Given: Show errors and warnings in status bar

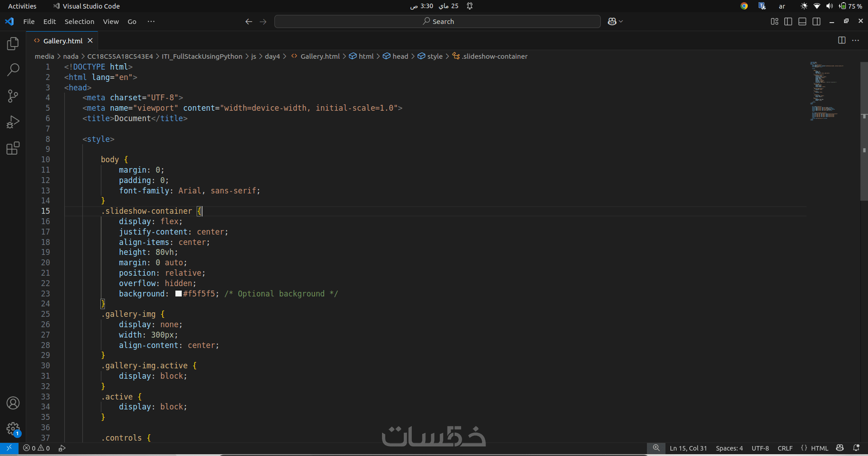Looking at the screenshot, I should [37, 448].
